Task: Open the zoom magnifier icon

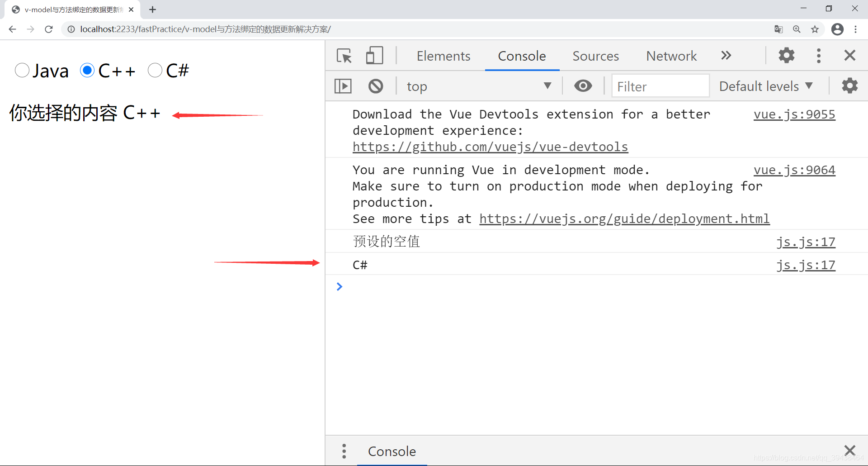Action: (x=797, y=29)
